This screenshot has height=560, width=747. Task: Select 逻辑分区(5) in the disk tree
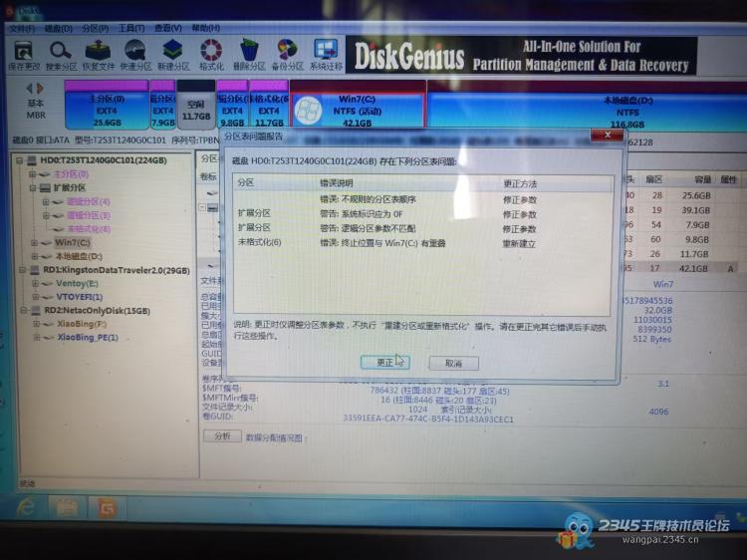coord(89,216)
